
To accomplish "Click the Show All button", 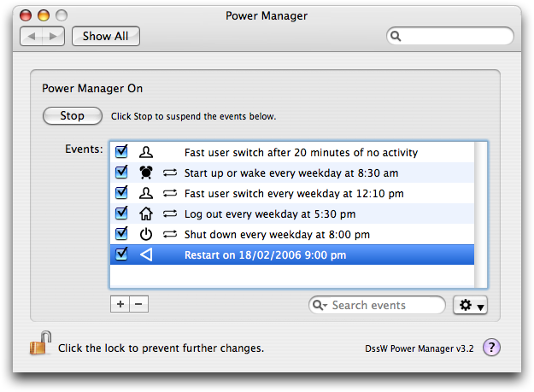I will [106, 37].
